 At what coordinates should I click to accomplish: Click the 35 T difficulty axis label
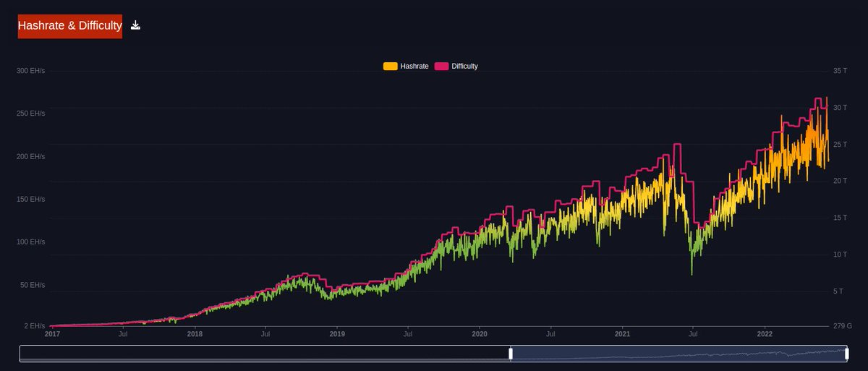tap(840, 71)
